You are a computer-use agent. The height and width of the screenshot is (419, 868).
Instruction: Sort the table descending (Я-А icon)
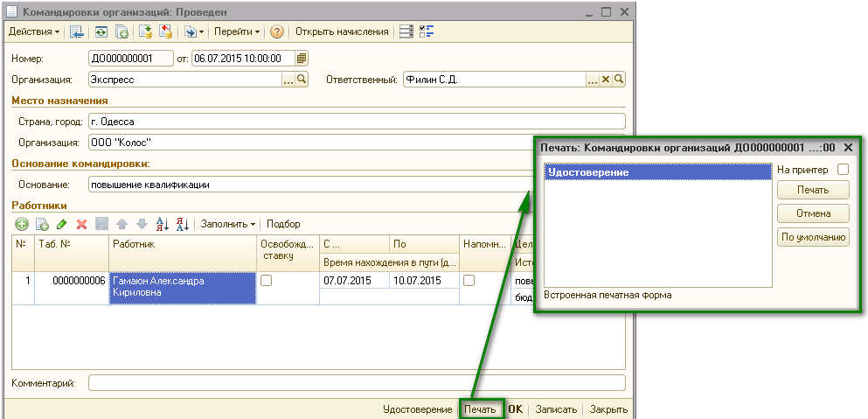[183, 224]
